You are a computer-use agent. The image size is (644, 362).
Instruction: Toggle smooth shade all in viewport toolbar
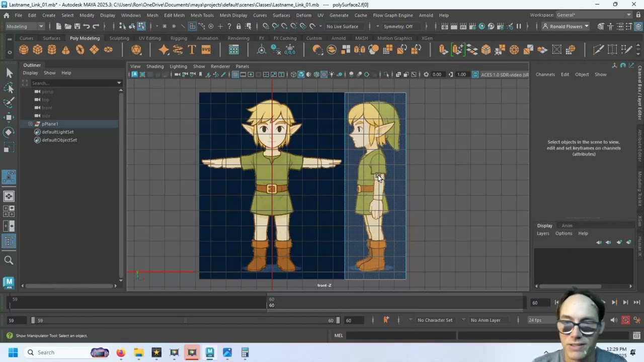click(x=301, y=74)
